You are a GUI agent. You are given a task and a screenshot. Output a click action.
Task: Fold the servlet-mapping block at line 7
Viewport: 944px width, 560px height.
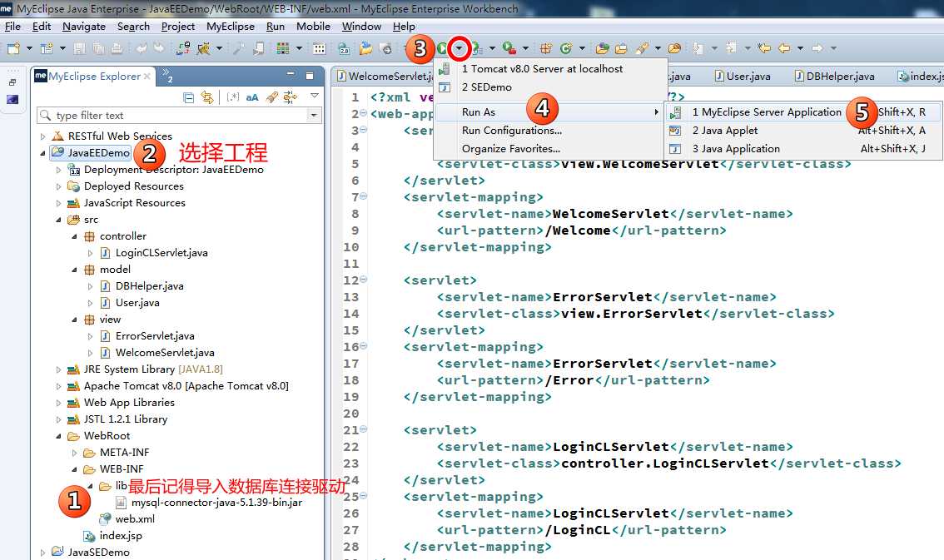point(364,196)
